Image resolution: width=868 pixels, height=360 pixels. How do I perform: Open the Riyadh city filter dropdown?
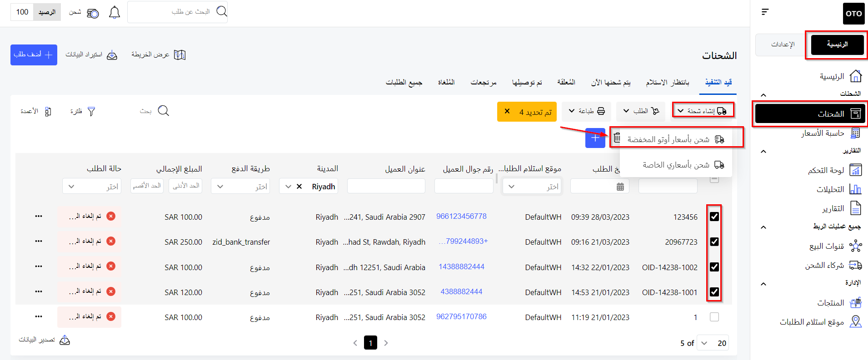coord(288,187)
